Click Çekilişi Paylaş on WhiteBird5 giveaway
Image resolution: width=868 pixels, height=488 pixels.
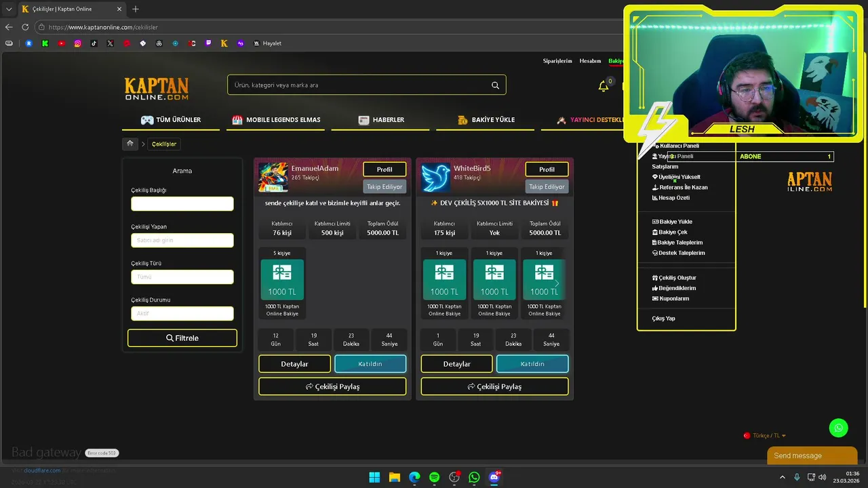(x=494, y=386)
